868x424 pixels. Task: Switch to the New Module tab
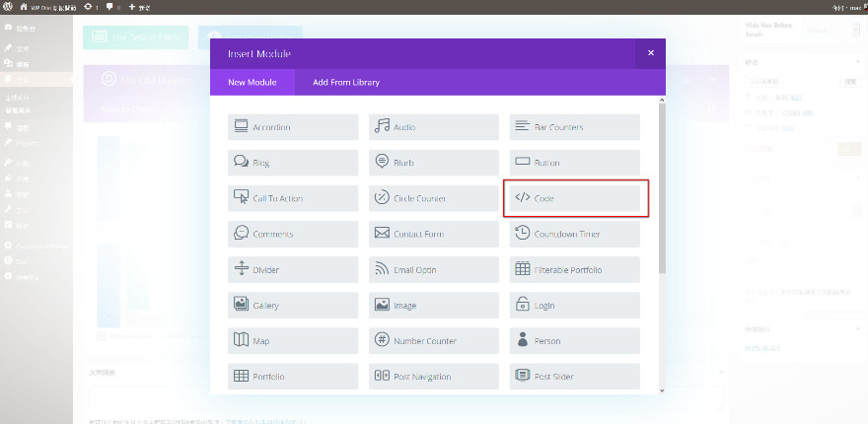253,83
